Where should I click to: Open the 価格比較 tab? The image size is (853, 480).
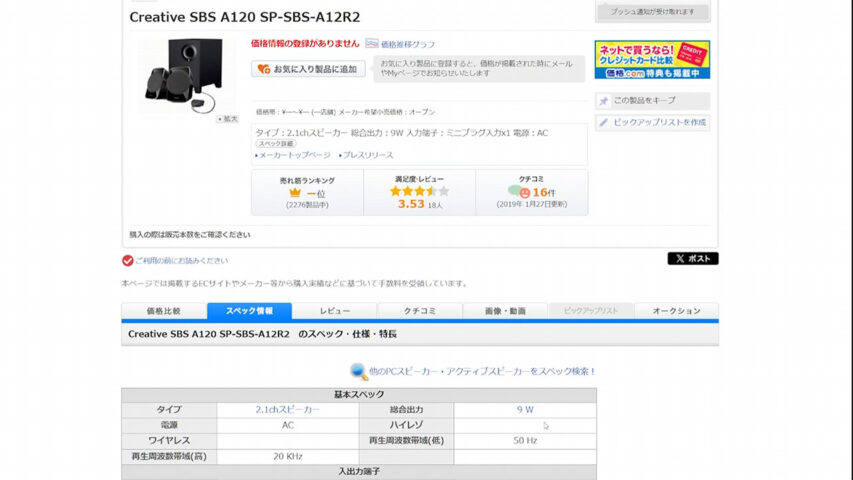pyautogui.click(x=164, y=311)
